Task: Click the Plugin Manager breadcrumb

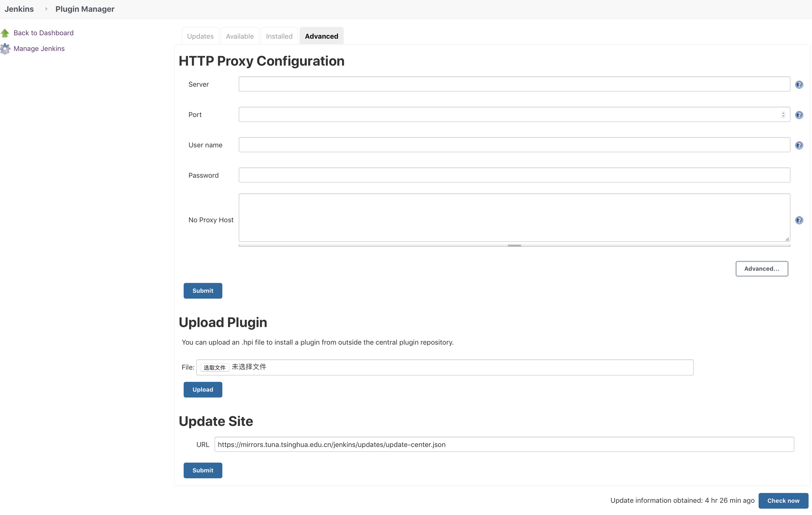Action: (x=85, y=9)
